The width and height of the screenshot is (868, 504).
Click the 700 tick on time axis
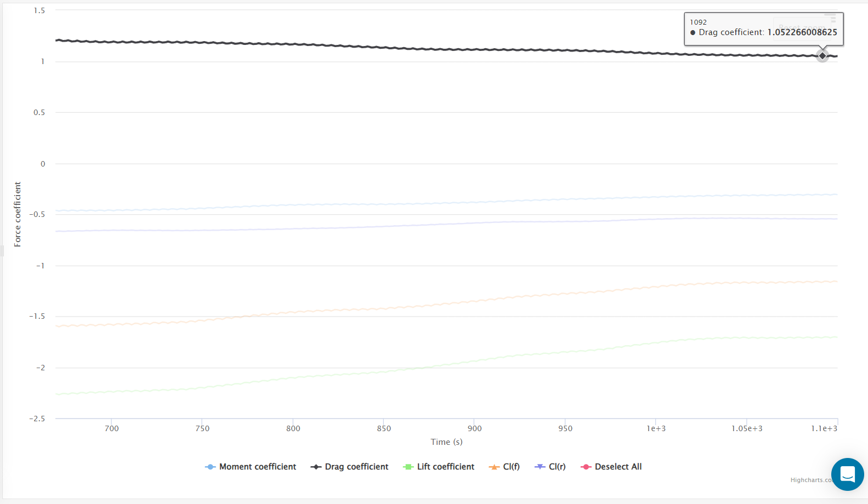[x=112, y=428]
